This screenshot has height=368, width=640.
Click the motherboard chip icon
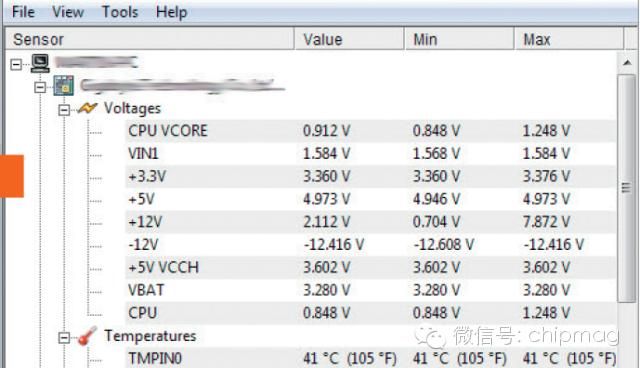64,86
